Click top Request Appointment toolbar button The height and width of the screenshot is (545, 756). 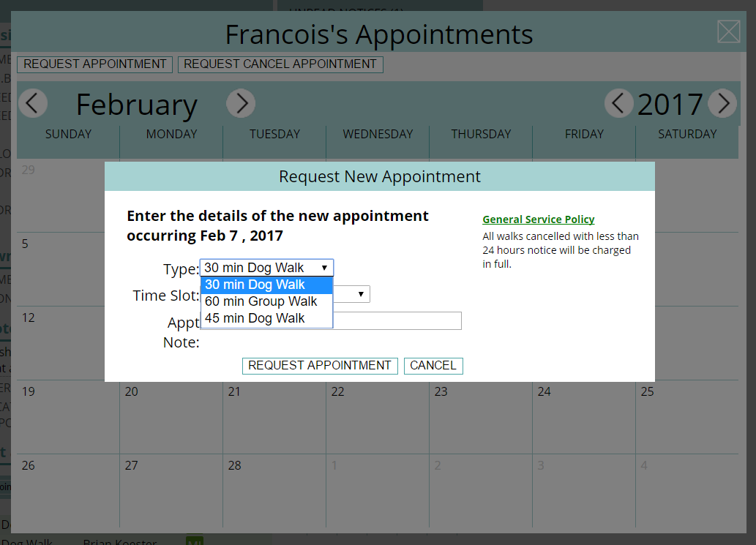(x=94, y=64)
